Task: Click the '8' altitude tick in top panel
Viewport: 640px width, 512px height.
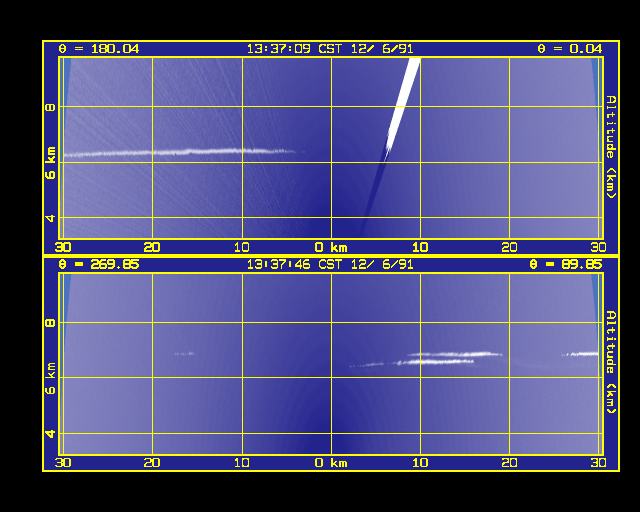Action: (x=50, y=107)
